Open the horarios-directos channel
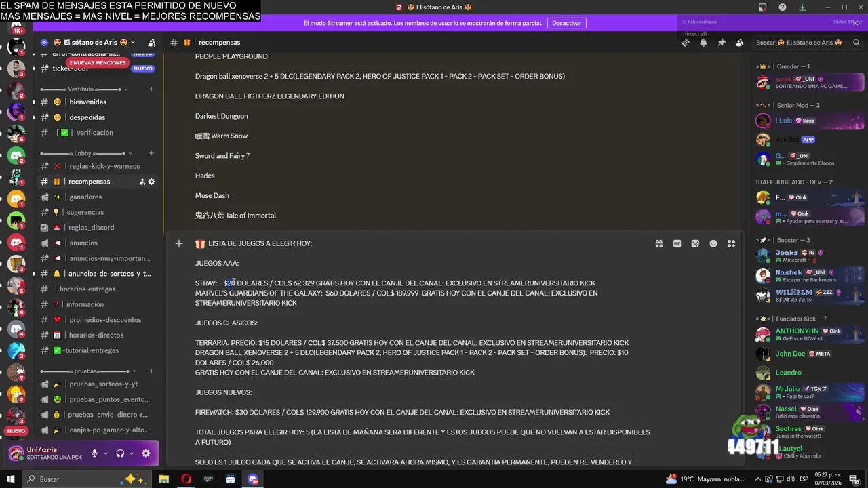 tap(98, 335)
